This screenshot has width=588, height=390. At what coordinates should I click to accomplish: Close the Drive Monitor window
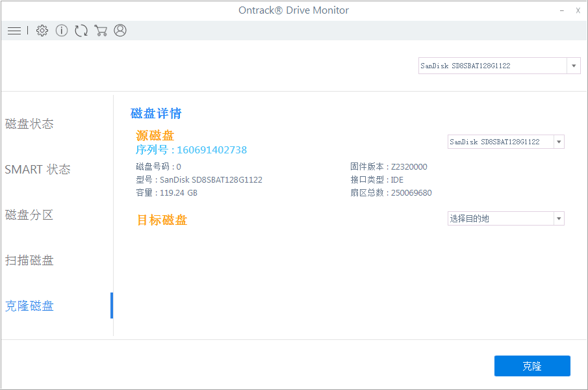578,10
